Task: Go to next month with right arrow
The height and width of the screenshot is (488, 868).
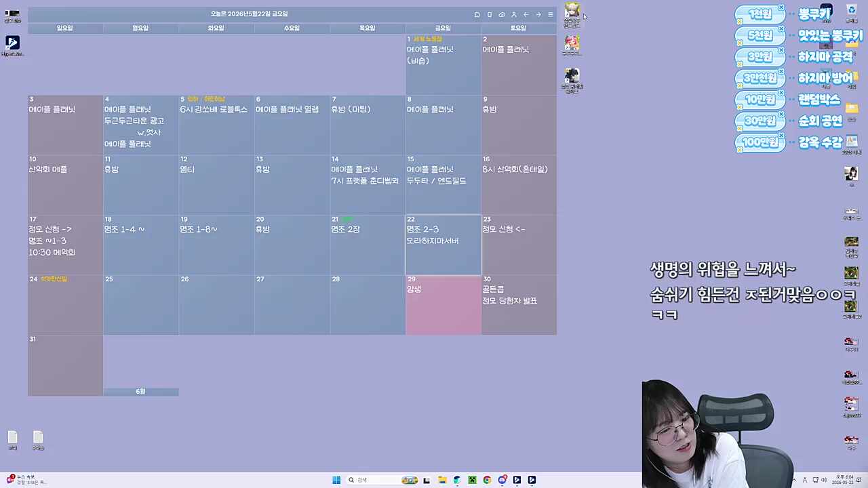Action: point(538,14)
